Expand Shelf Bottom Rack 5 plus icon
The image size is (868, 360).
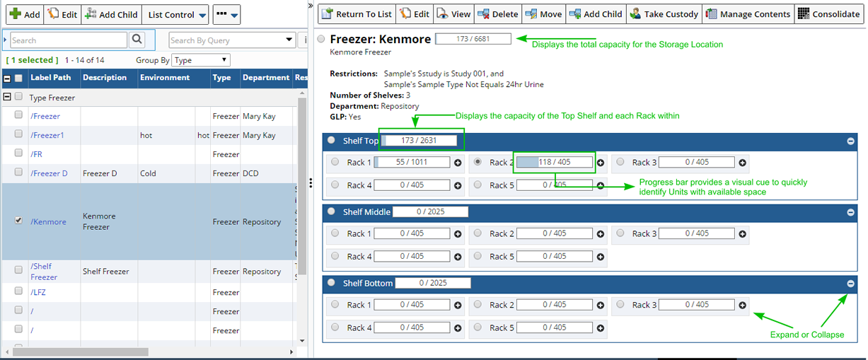(601, 327)
